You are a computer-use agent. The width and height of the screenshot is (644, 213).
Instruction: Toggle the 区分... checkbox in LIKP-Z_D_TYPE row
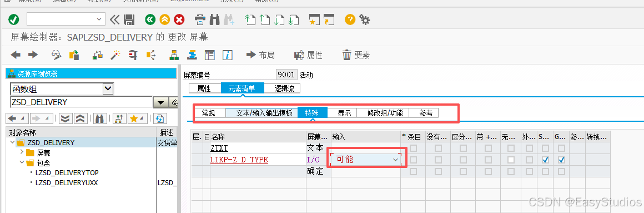[x=463, y=160]
